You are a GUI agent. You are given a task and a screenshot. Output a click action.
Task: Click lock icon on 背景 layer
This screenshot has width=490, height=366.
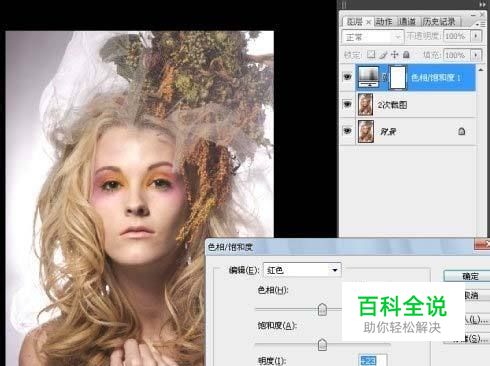[462, 132]
